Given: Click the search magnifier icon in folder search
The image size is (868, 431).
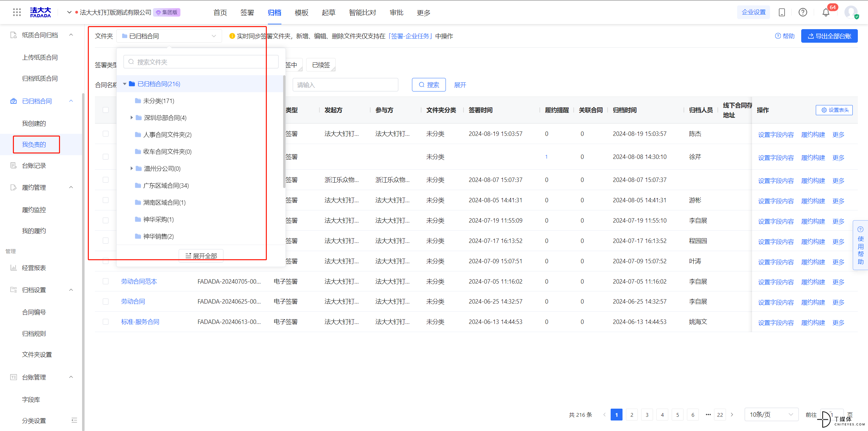Looking at the screenshot, I should 131,62.
